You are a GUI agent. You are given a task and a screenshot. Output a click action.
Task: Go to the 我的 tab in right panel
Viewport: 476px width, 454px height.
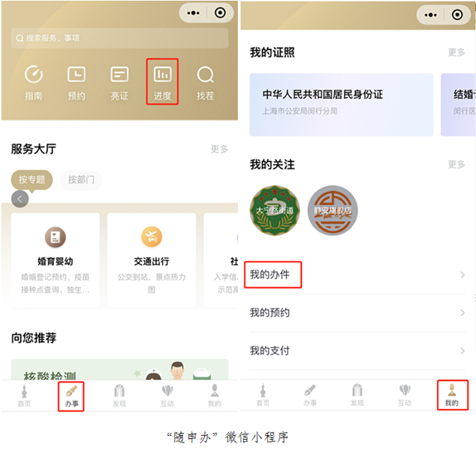point(452,396)
